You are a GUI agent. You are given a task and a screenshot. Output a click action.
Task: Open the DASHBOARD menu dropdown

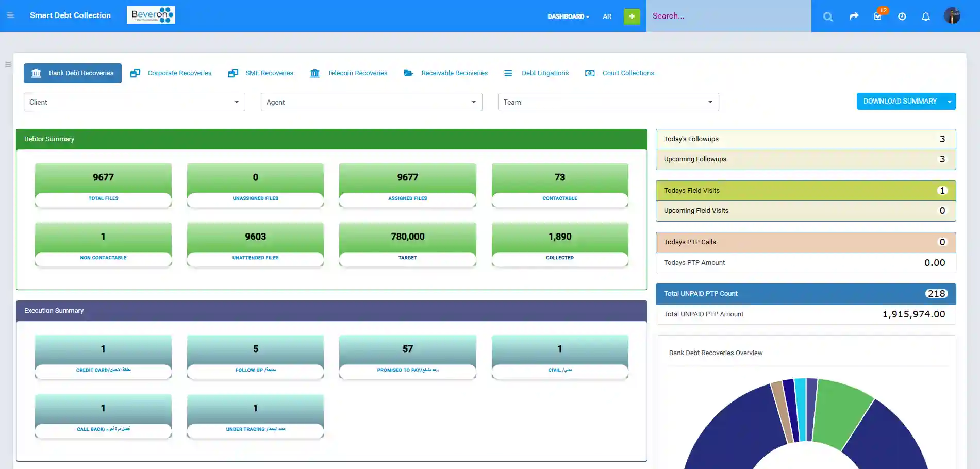[x=568, y=16]
